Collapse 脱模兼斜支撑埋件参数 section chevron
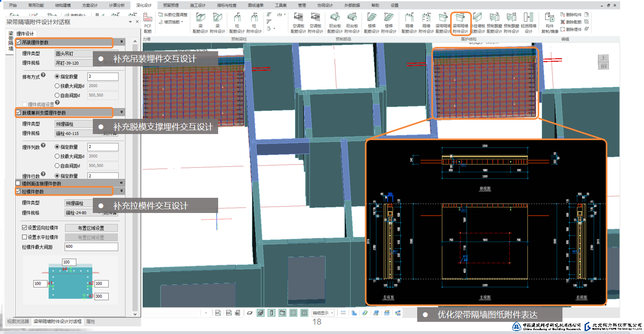 click(x=122, y=112)
